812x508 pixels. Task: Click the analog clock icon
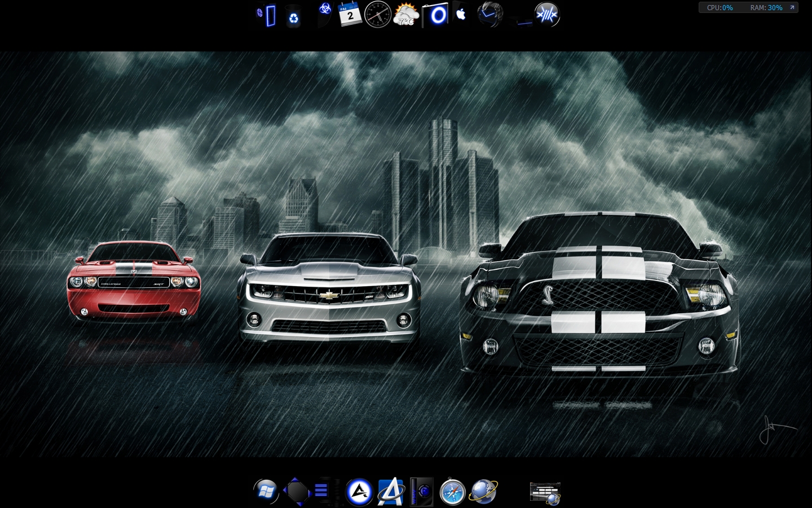click(377, 15)
